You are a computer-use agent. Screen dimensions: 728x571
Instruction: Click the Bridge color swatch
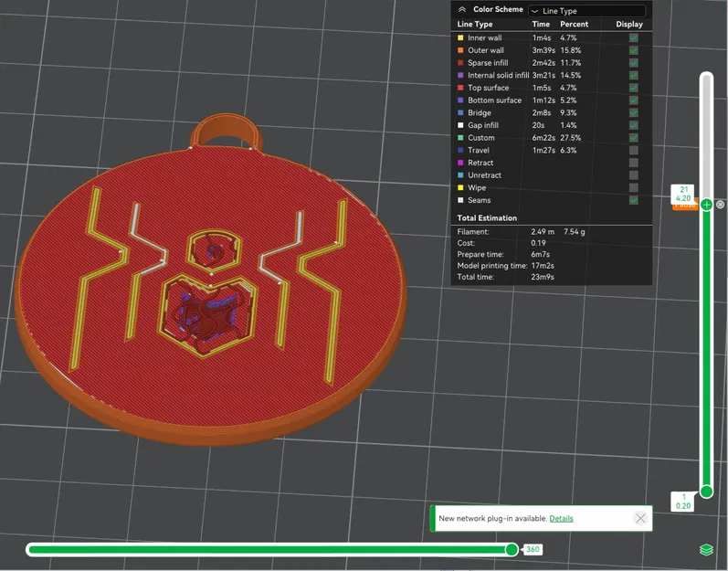point(460,112)
